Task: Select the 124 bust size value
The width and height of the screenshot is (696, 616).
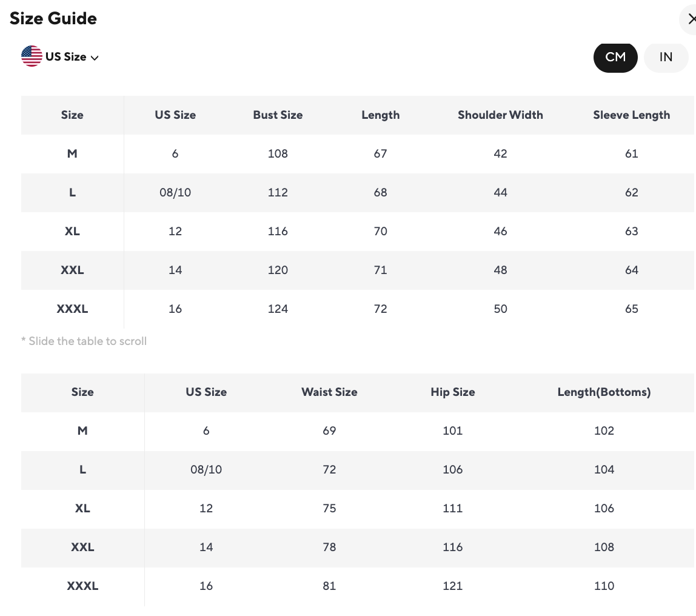Action: (278, 309)
